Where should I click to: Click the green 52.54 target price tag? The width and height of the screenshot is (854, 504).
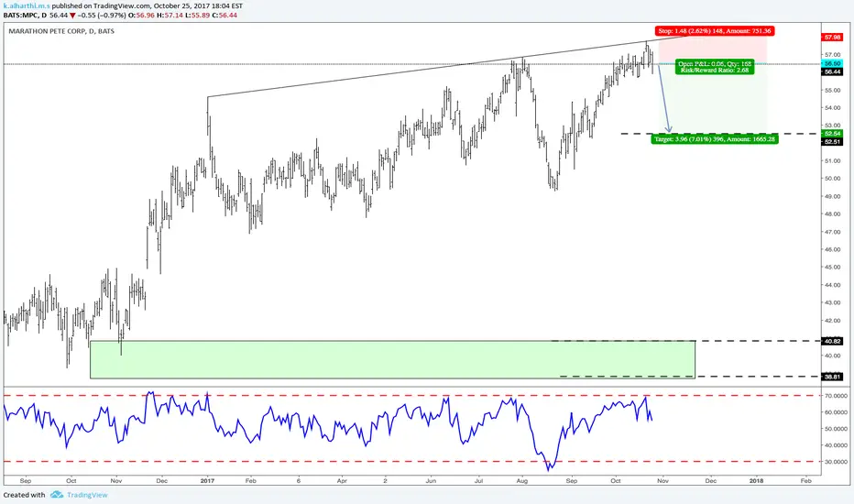pyautogui.click(x=833, y=134)
